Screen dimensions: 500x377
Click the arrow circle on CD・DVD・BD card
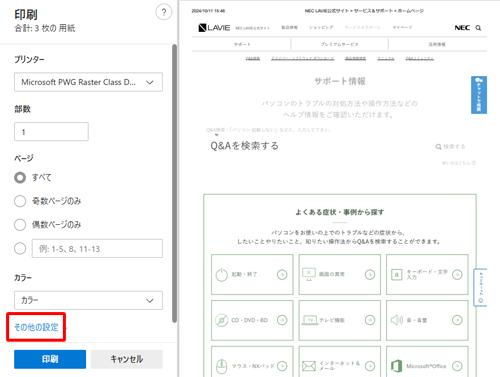[x=282, y=320]
